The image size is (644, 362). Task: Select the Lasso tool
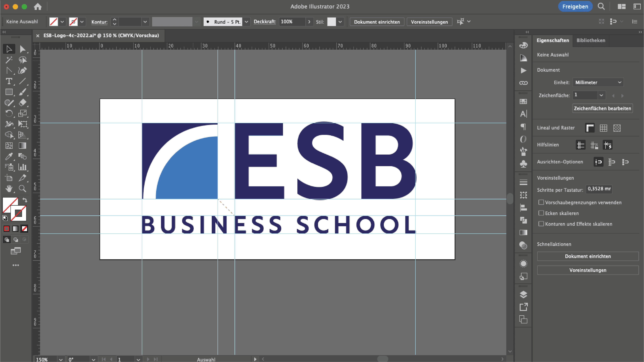pos(23,60)
